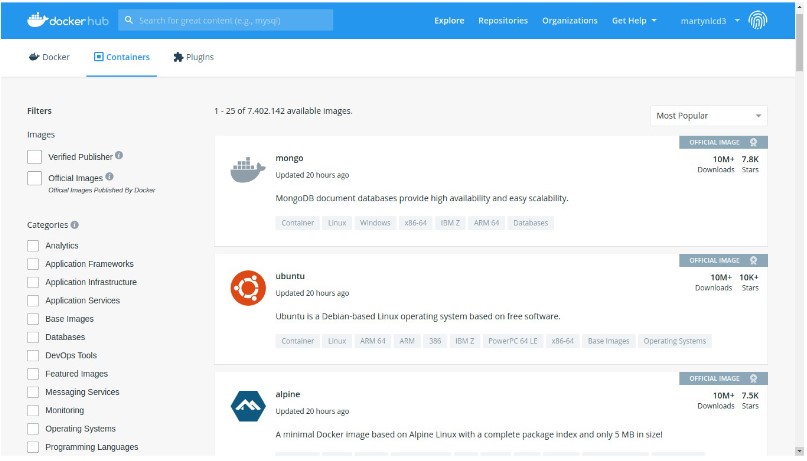Click the Containers tab box icon
Screen dimensions: 807x461
[x=98, y=57]
